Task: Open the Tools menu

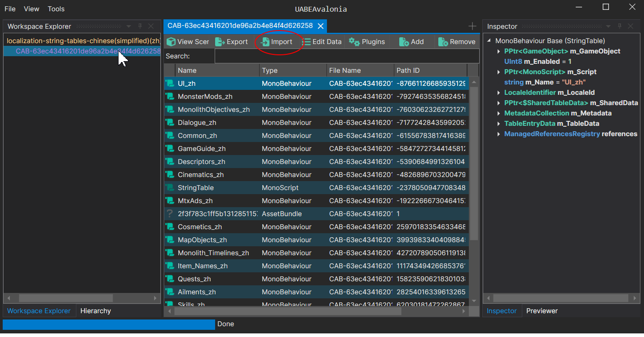Action: [x=56, y=9]
